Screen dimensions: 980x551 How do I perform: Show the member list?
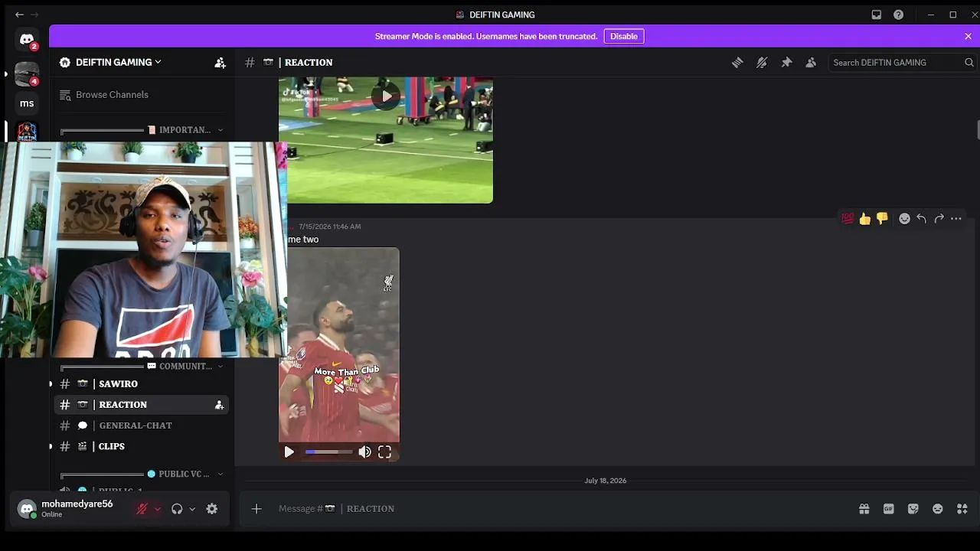coord(811,63)
